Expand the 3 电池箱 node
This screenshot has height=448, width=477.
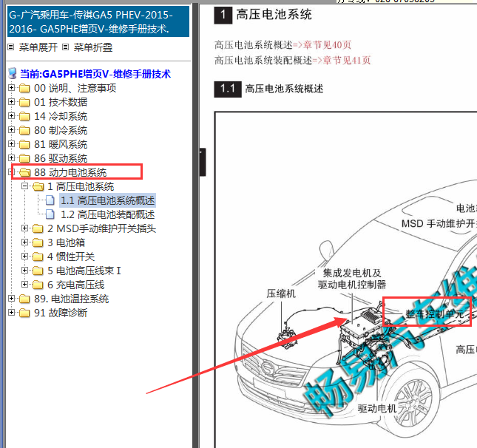[x=25, y=242]
